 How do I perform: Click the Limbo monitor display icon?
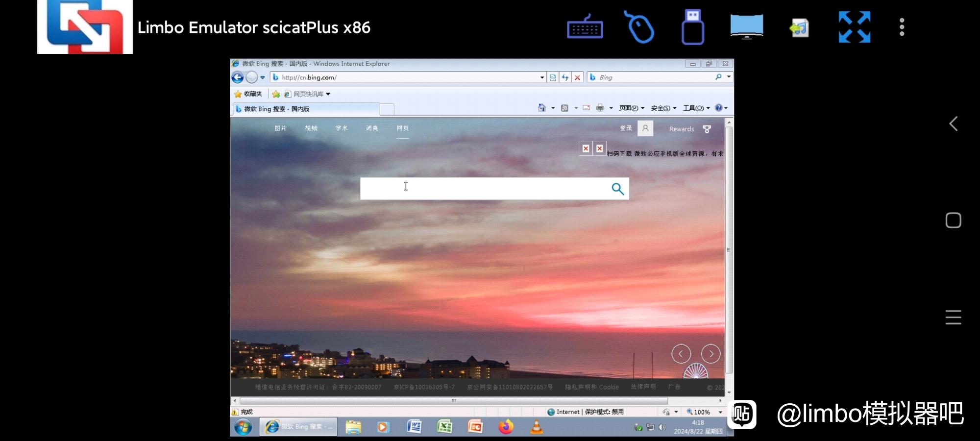[x=746, y=27]
